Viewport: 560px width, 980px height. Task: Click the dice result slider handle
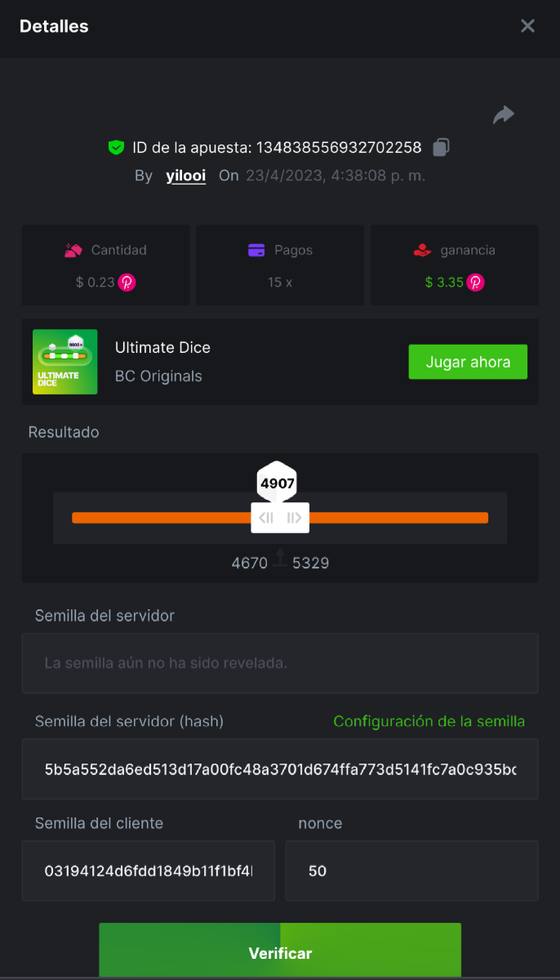click(280, 518)
